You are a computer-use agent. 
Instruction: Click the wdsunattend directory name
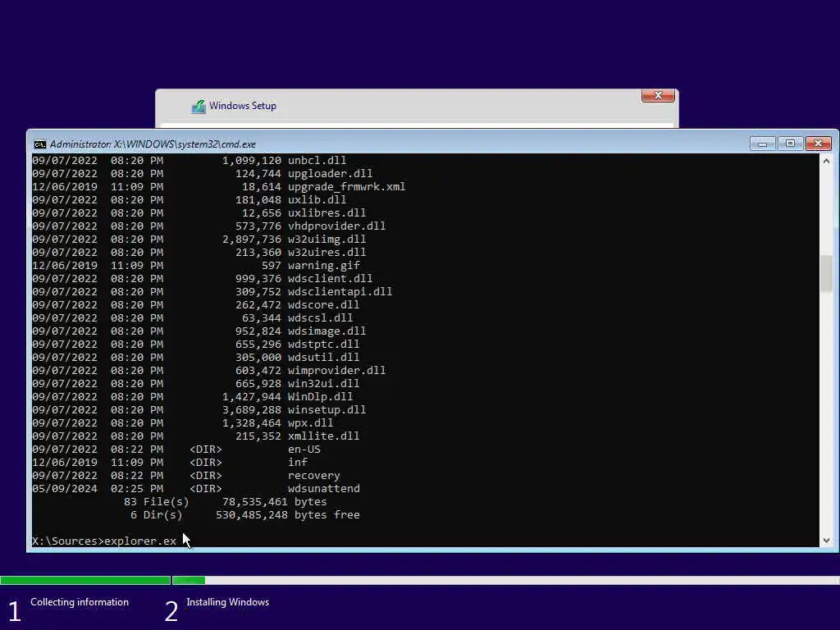coord(323,489)
